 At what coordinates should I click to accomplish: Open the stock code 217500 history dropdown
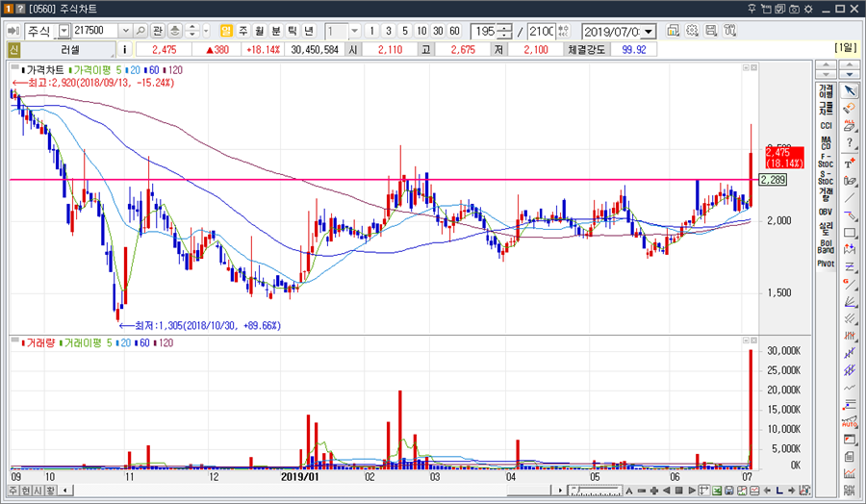(125, 31)
